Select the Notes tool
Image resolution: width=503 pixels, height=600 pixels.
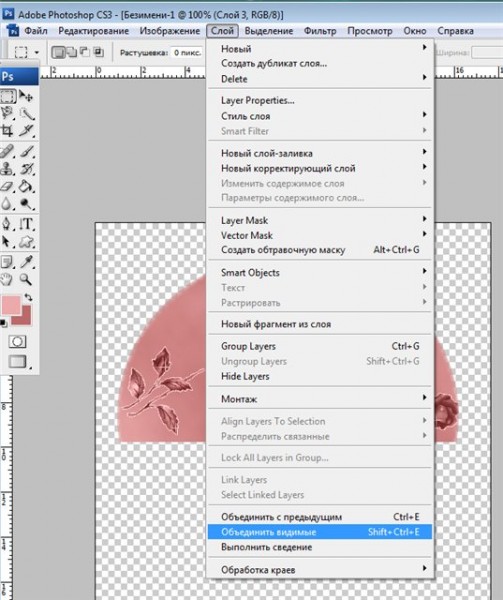(8, 262)
